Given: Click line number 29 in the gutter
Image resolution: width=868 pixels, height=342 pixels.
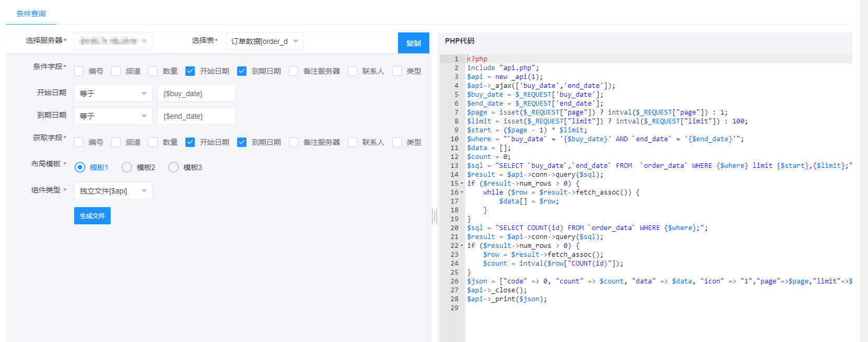Looking at the screenshot, I should tap(454, 308).
